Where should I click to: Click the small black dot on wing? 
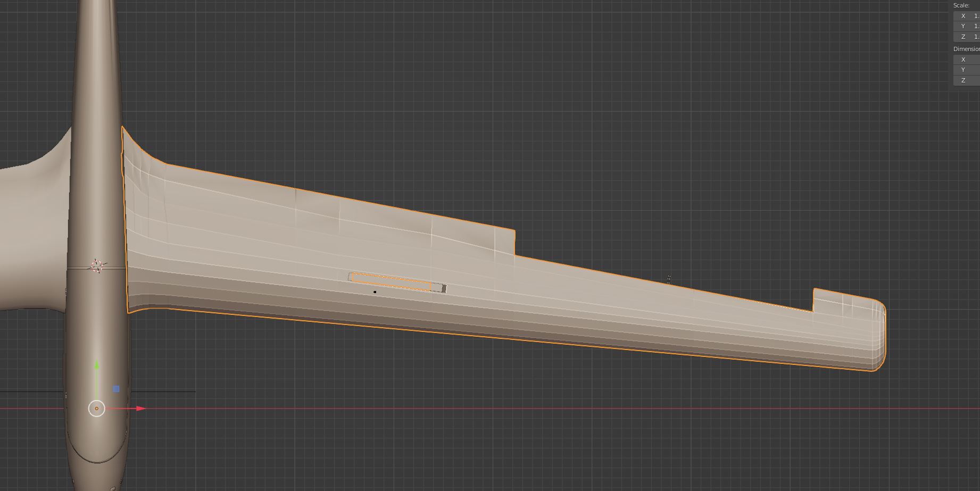click(x=375, y=292)
